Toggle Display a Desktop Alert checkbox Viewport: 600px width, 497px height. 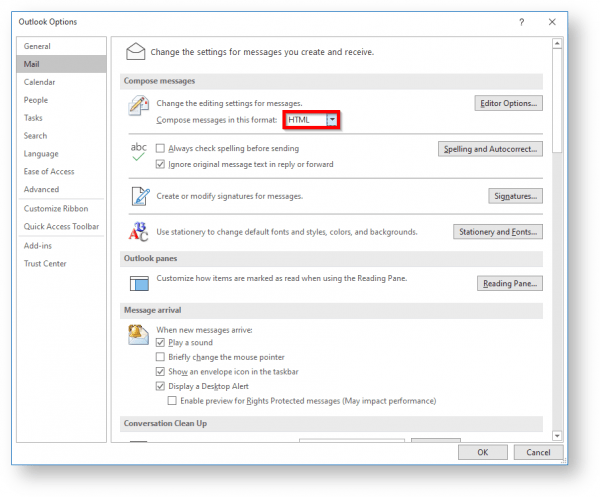pos(160,386)
